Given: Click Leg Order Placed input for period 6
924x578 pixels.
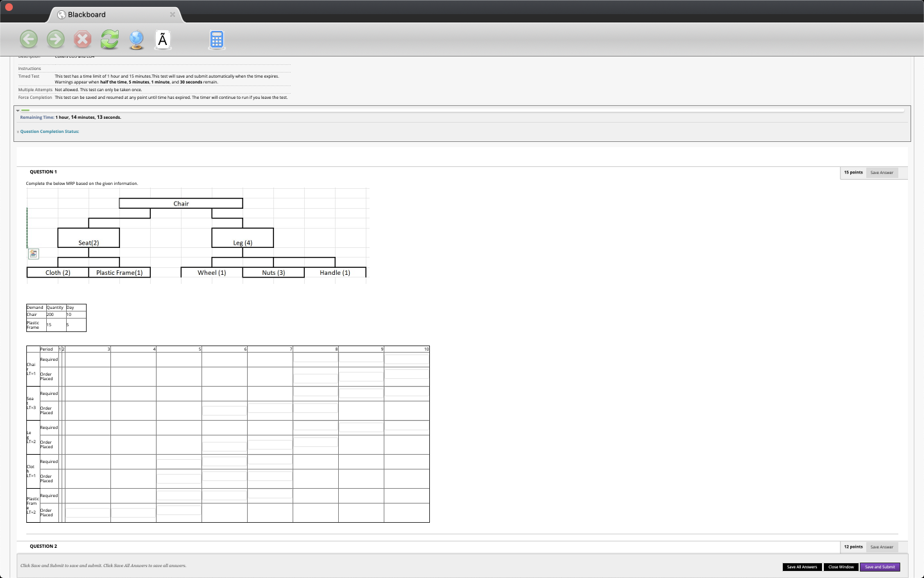Looking at the screenshot, I should pos(225,446).
